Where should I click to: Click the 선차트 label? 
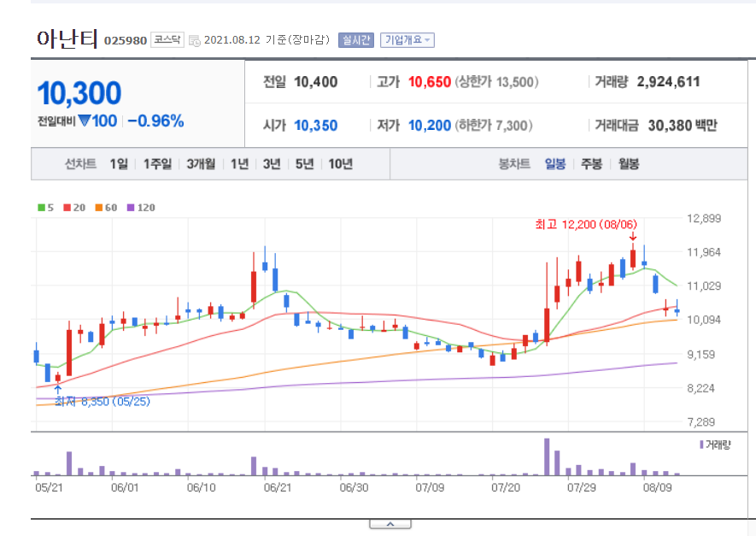pyautogui.click(x=80, y=164)
